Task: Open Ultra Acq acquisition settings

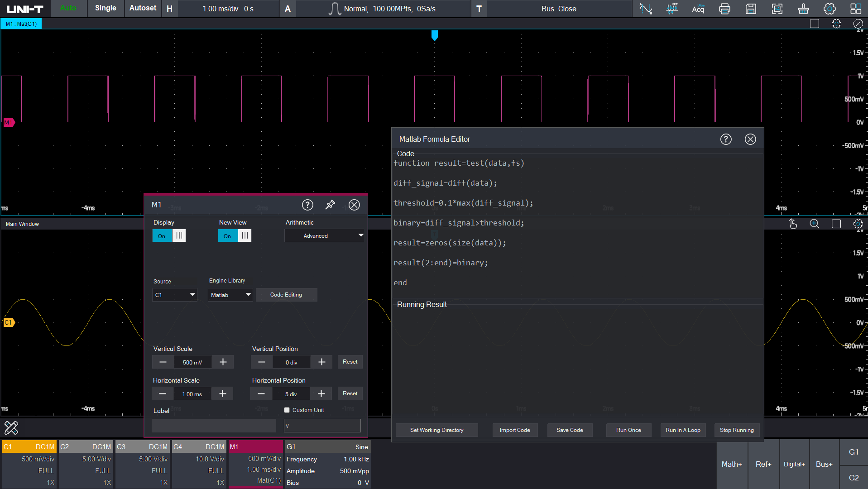Action: 698,9
